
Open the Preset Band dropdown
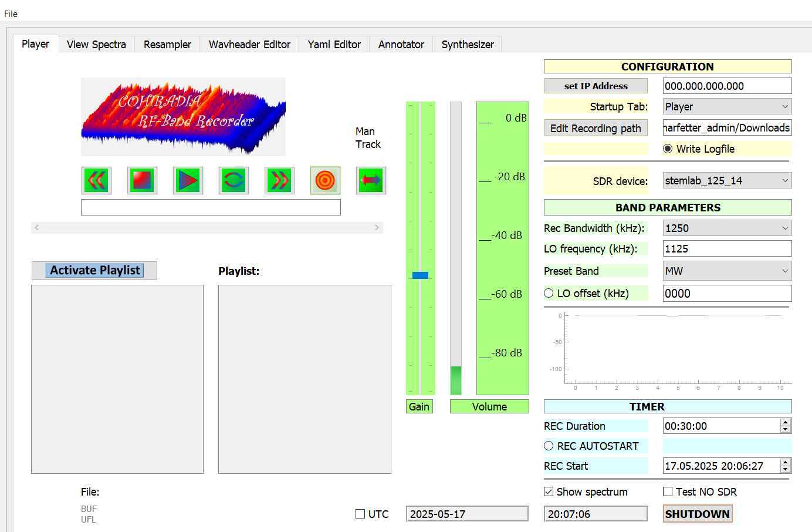point(727,271)
